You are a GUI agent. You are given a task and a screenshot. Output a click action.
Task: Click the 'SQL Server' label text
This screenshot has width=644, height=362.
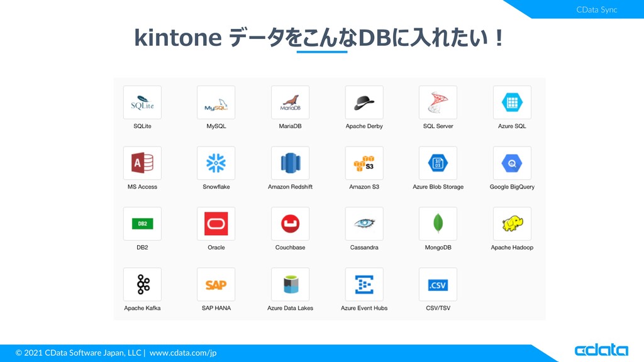[438, 126]
